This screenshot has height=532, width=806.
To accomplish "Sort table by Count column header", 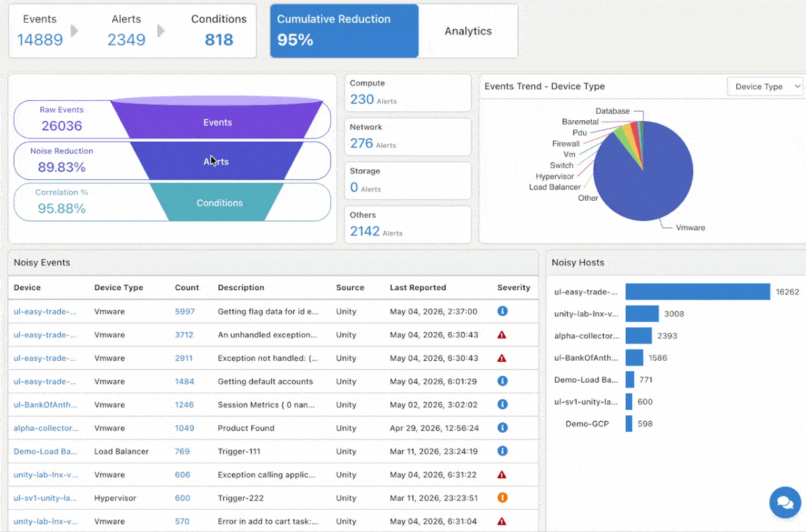I will [x=187, y=287].
